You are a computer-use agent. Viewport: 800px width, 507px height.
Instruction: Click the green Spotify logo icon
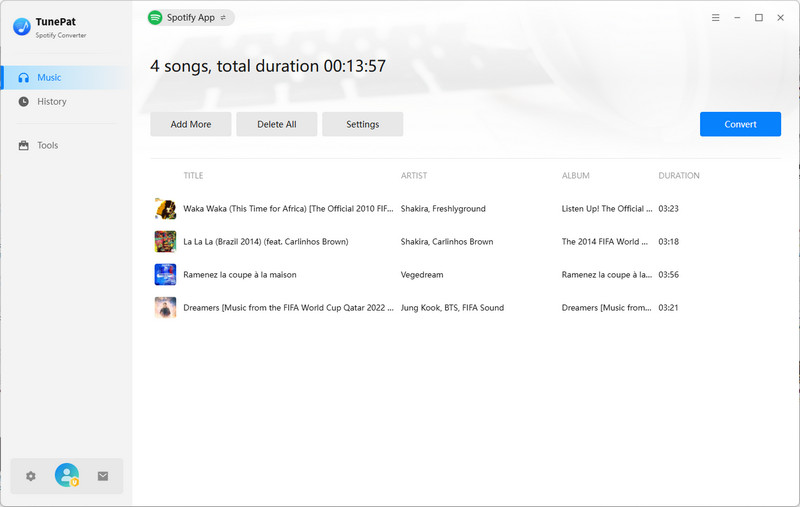click(x=155, y=17)
